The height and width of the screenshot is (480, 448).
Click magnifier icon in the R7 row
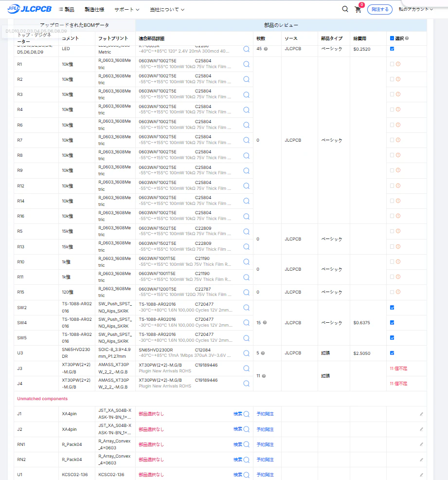coord(247,140)
